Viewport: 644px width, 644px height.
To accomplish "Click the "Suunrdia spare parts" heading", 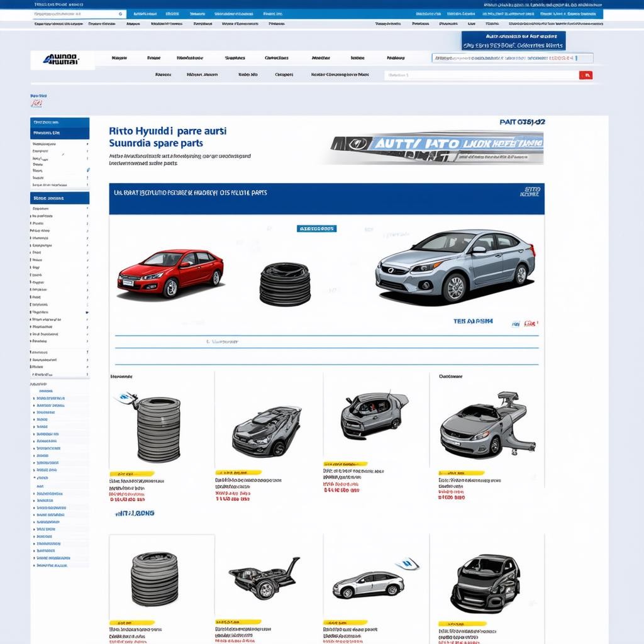I will (x=156, y=143).
